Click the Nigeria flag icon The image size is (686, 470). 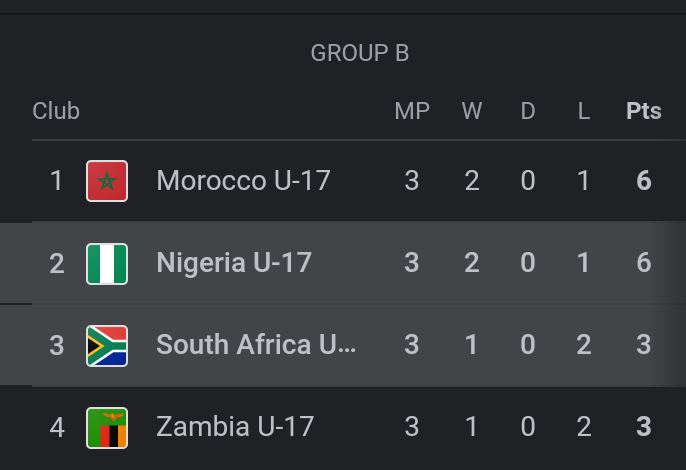107,263
